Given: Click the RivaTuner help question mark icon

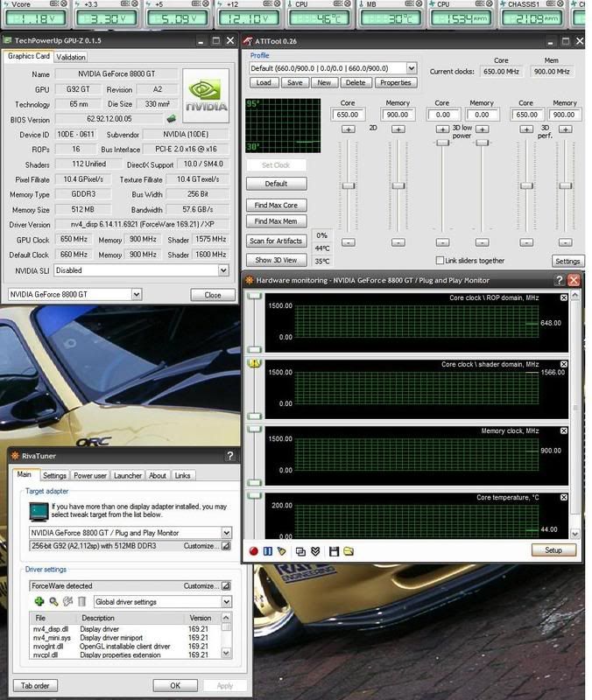Looking at the screenshot, I should [x=229, y=456].
